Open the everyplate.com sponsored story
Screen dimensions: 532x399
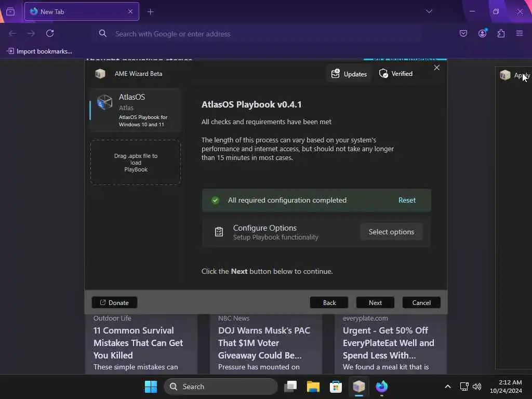(391, 343)
